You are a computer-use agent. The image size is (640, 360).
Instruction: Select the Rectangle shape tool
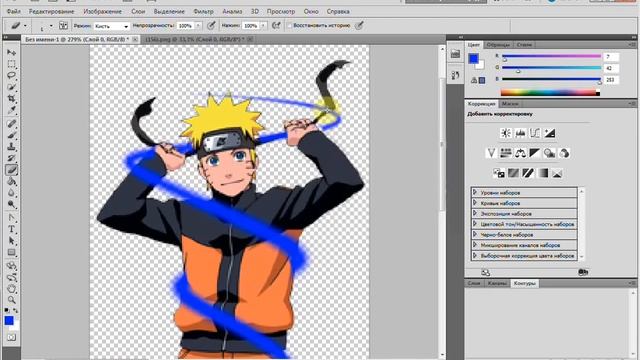[11, 252]
